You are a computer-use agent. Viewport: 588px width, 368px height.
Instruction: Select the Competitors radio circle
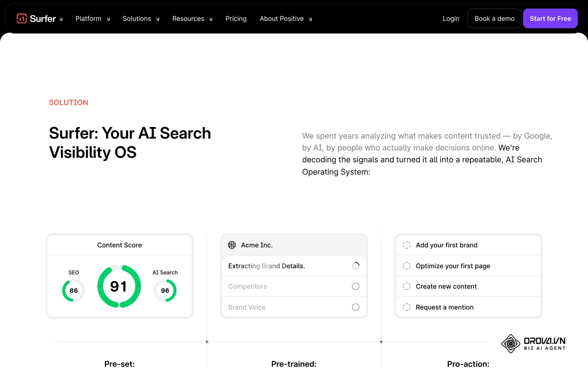[x=355, y=286]
